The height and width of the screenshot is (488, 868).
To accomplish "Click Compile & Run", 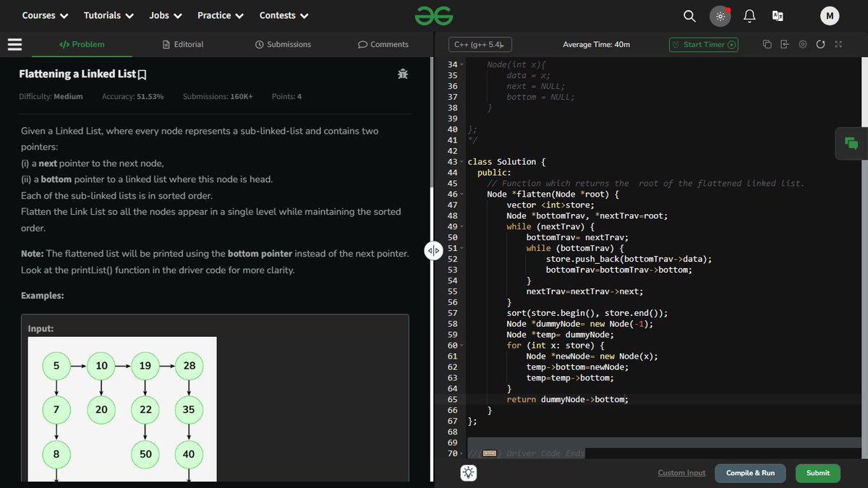I will [750, 473].
